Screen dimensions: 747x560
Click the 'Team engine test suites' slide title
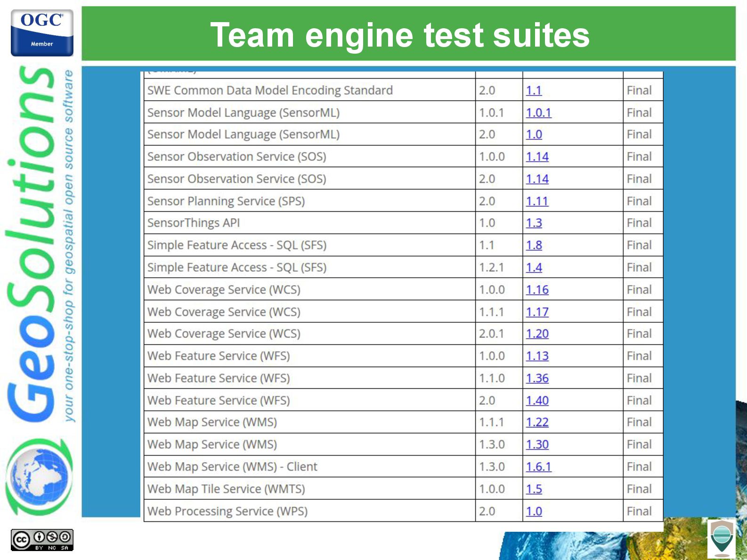pyautogui.click(x=400, y=35)
